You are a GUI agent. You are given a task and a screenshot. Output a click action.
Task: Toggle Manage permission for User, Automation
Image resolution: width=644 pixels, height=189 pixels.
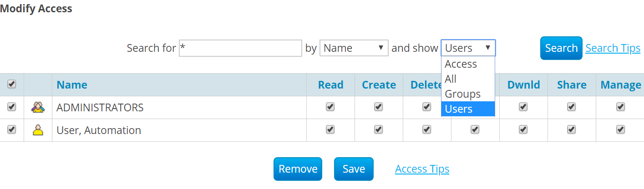[620, 129]
